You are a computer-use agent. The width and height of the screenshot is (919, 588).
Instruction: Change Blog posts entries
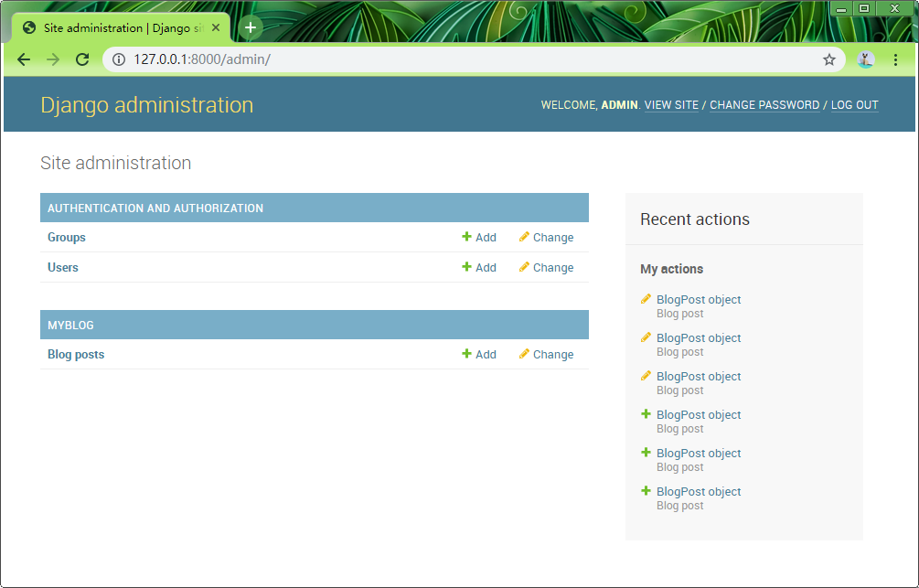[x=546, y=355]
